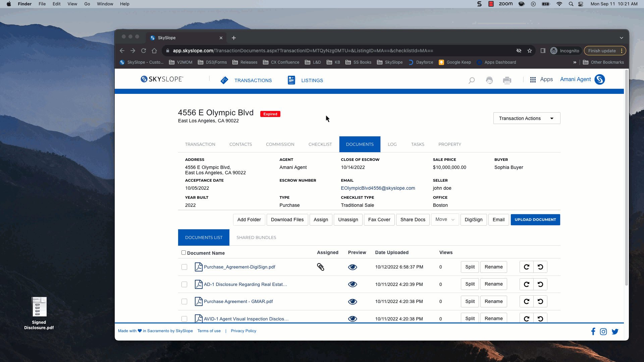Open SkySlope Instagram icon in footer

pyautogui.click(x=603, y=331)
